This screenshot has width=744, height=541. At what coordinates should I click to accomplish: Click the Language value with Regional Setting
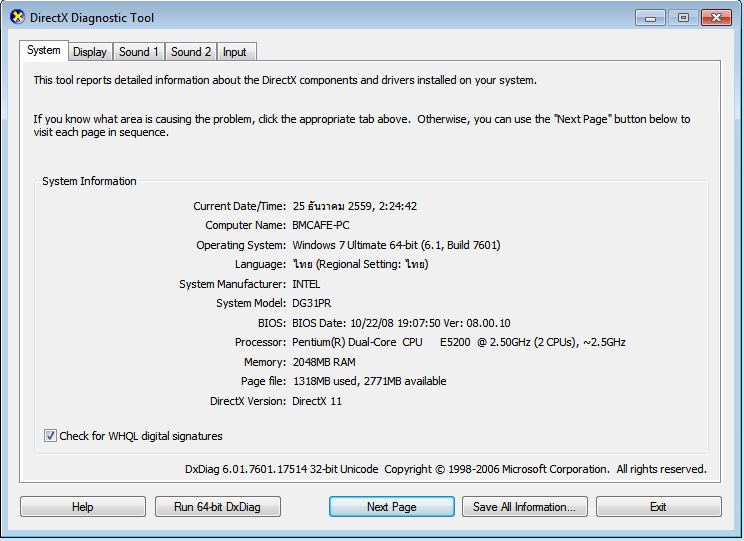tap(360, 264)
